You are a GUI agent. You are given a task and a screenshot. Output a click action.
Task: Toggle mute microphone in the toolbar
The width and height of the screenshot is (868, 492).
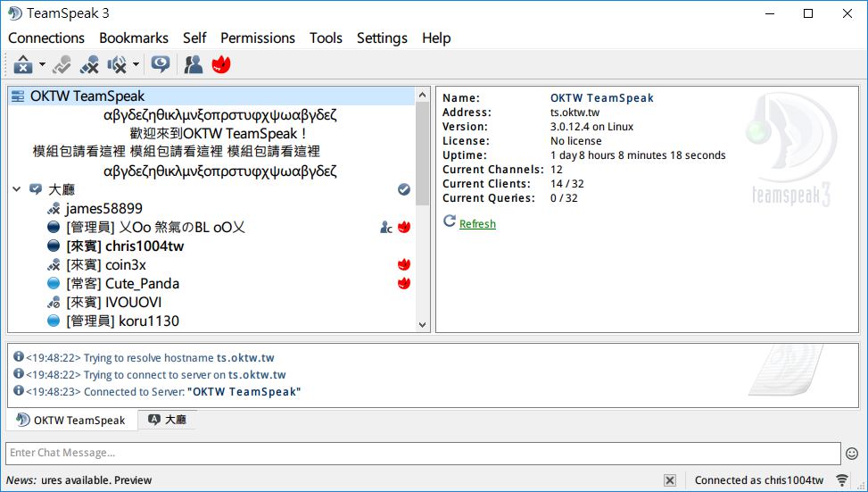pyautogui.click(x=89, y=64)
